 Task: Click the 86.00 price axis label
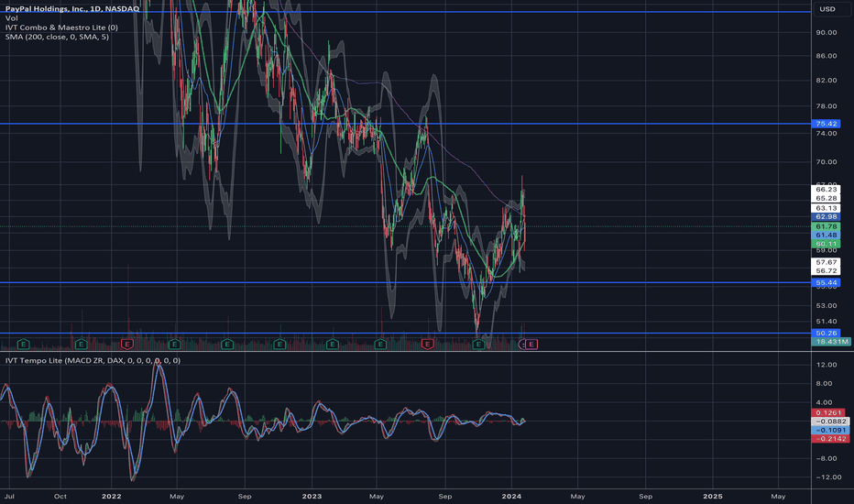(827, 56)
